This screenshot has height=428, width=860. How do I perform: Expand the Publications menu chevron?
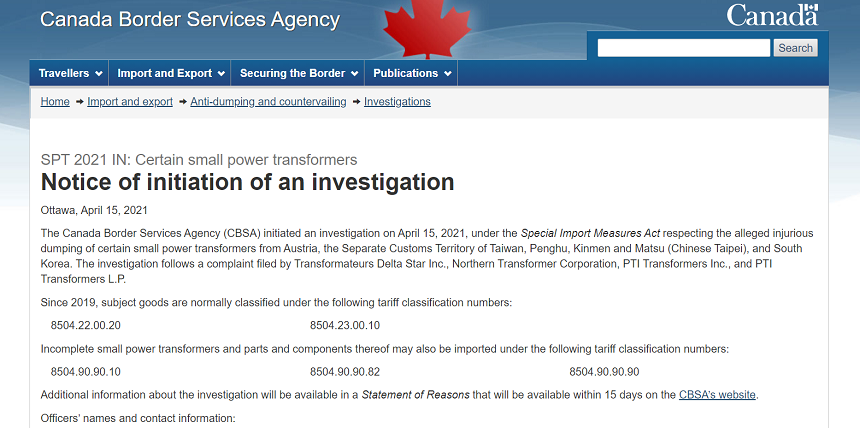click(x=448, y=74)
